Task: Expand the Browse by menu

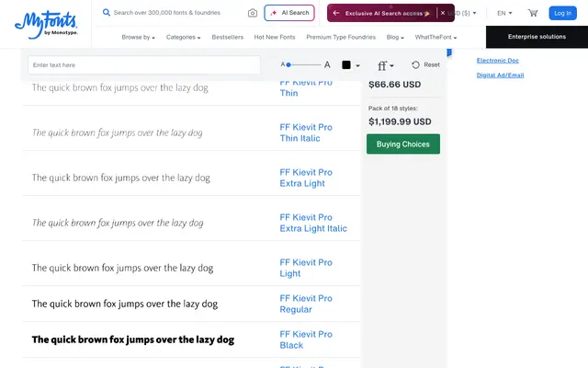Action: [138, 37]
